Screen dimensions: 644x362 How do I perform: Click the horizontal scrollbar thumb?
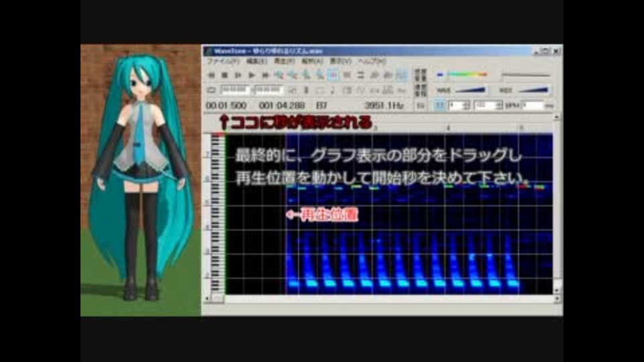(x=217, y=299)
